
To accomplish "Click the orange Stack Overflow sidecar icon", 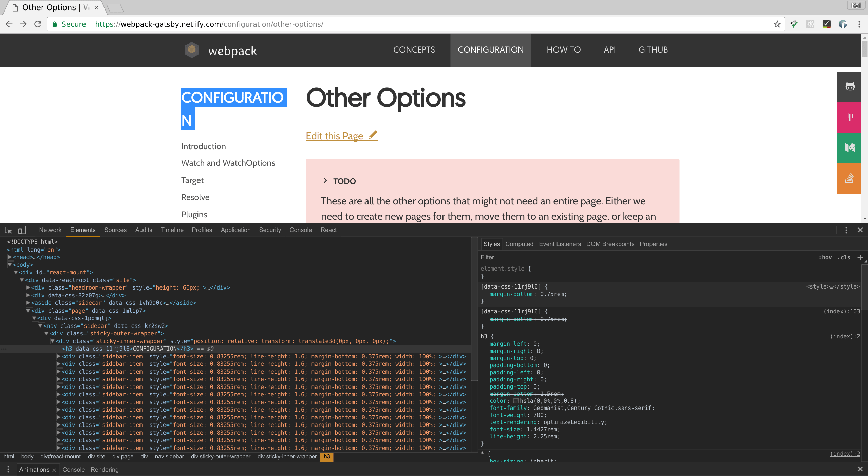I will click(849, 178).
